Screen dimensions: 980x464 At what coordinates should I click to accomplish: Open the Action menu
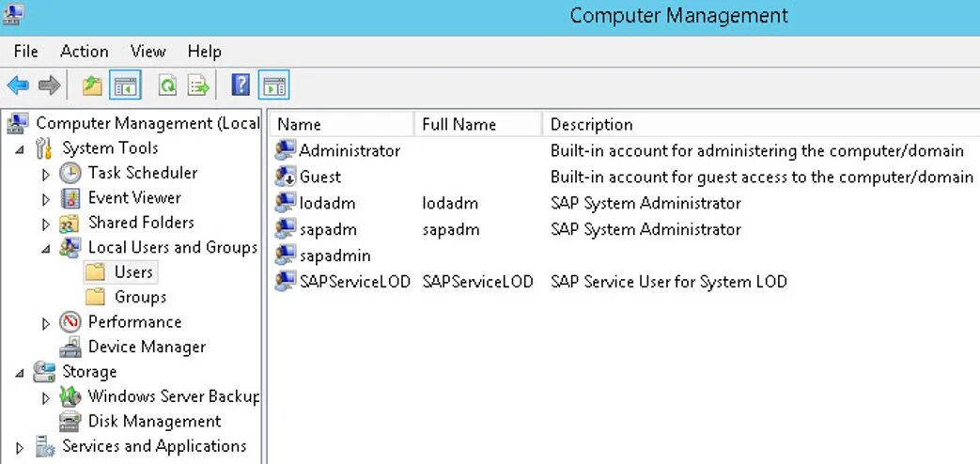[84, 52]
